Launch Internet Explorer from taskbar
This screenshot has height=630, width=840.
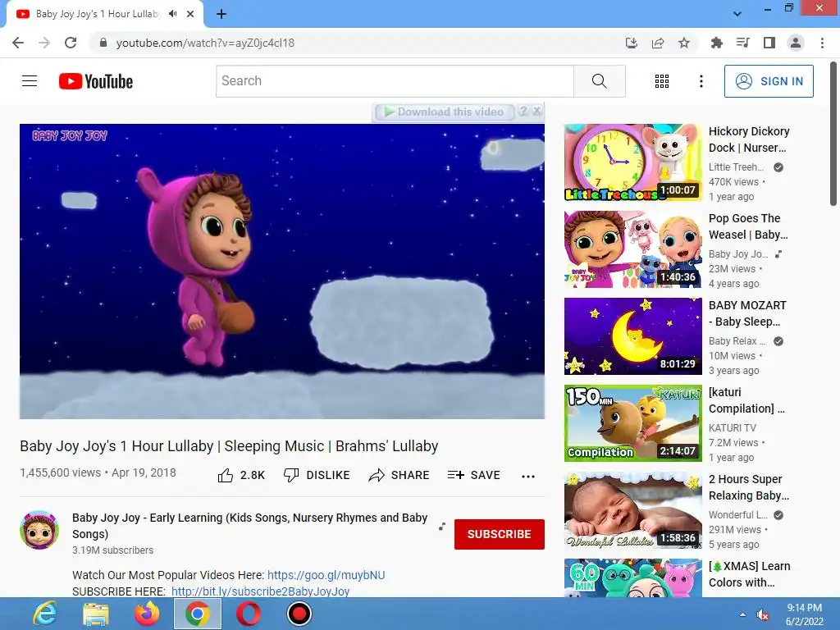click(45, 614)
